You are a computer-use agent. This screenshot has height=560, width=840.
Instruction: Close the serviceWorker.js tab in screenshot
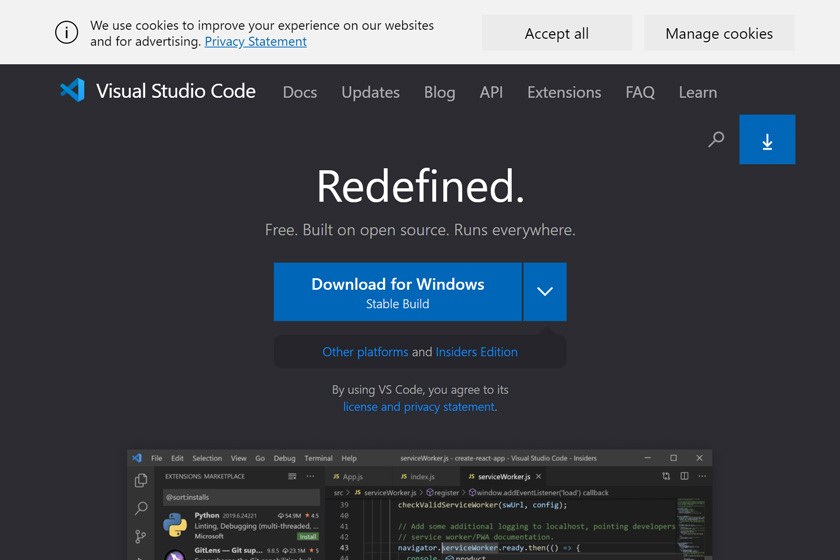click(x=538, y=476)
